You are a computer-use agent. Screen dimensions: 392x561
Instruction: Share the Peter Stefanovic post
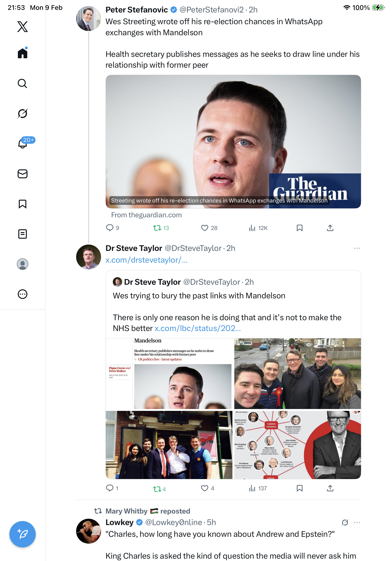330,228
